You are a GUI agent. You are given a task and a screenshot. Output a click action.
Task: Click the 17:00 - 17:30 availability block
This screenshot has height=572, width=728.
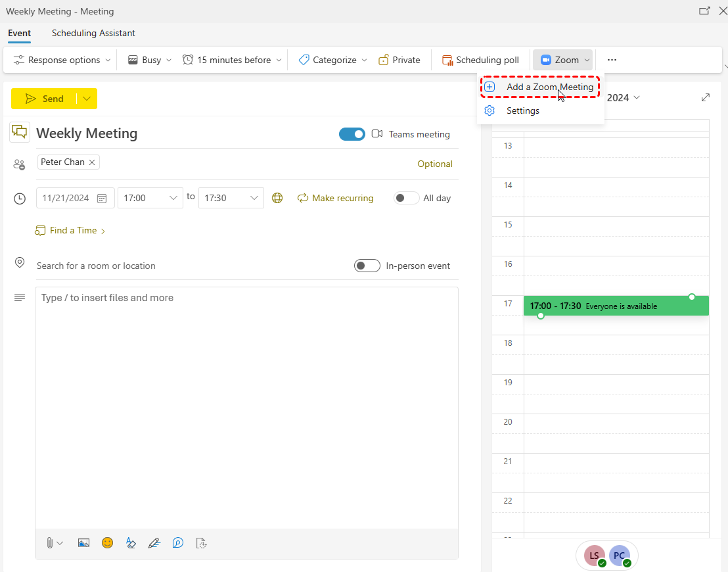point(616,306)
